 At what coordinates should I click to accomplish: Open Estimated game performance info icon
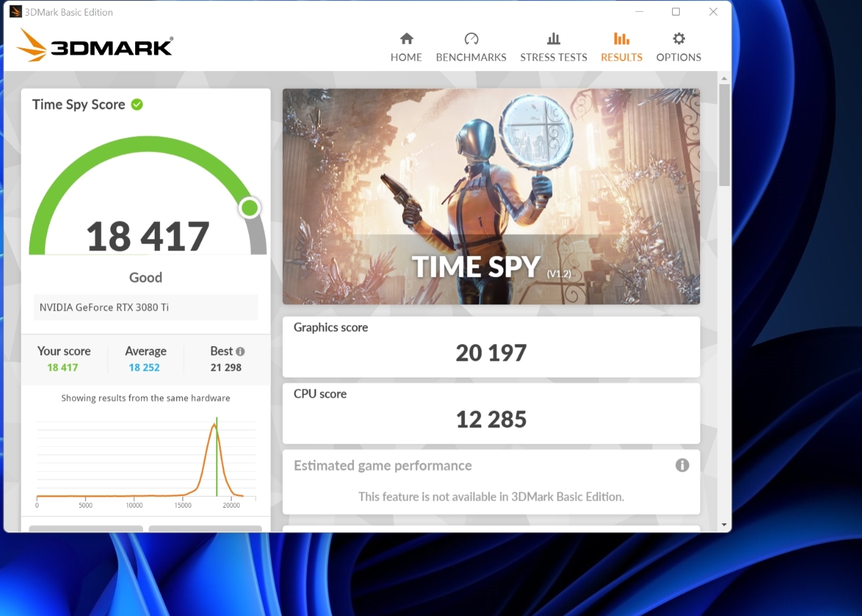coord(682,465)
